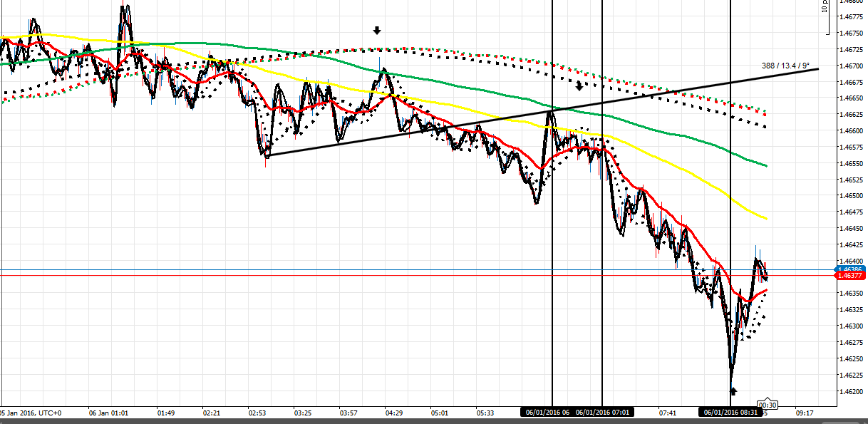Click the 09:17 label on time axis
This screenshot has height=424, width=868.
point(805,413)
